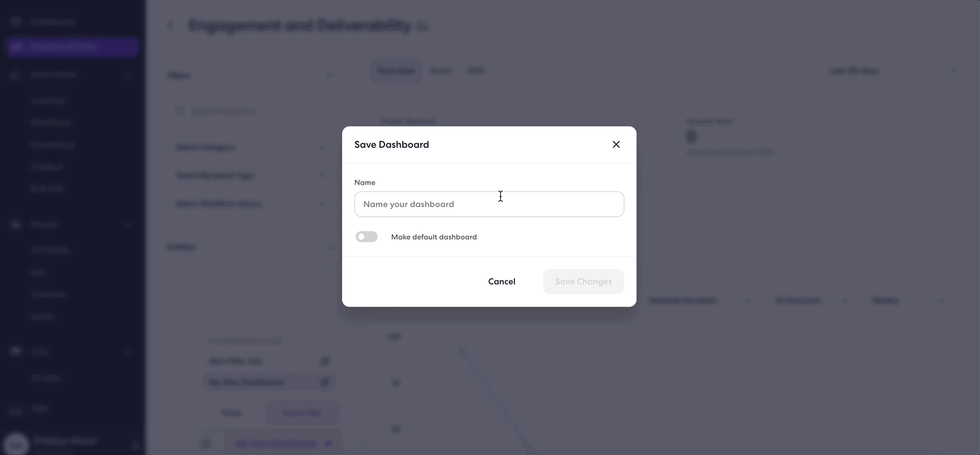Click the magnifier icon in the filter search

click(180, 111)
